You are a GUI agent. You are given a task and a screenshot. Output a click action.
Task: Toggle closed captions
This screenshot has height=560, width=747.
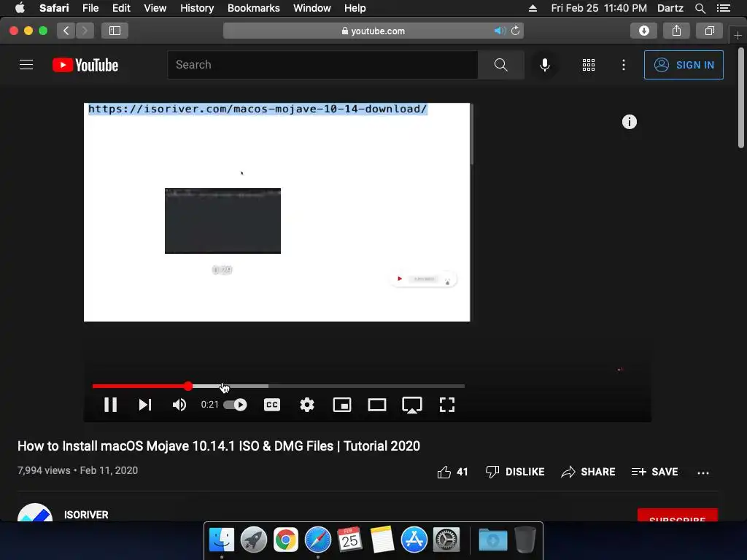click(272, 405)
